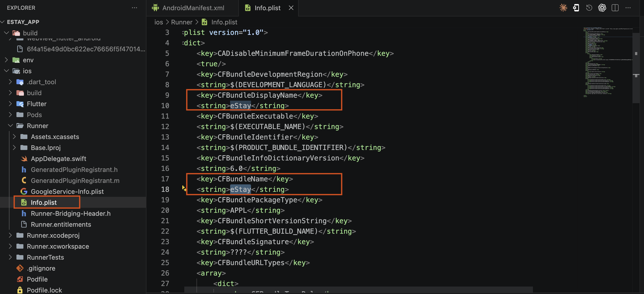Image resolution: width=644 pixels, height=294 pixels.
Task: Open Explorer views and more actions menu
Action: tap(134, 8)
